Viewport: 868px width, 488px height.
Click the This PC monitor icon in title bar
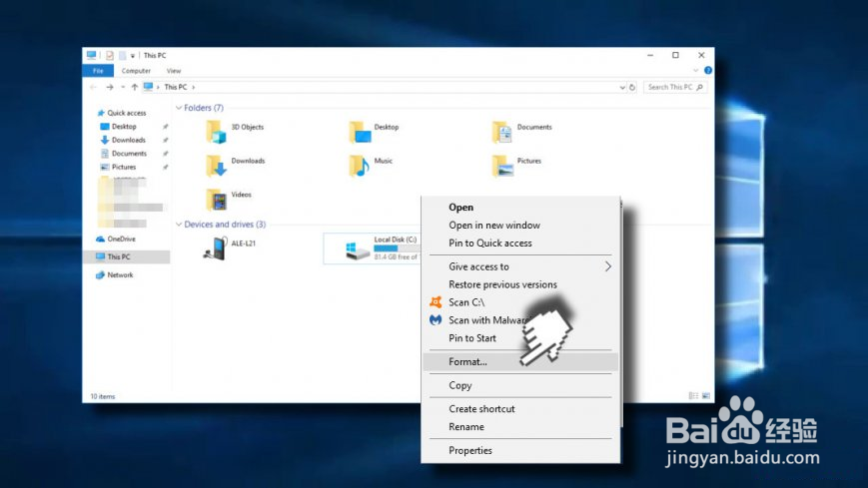click(x=91, y=55)
